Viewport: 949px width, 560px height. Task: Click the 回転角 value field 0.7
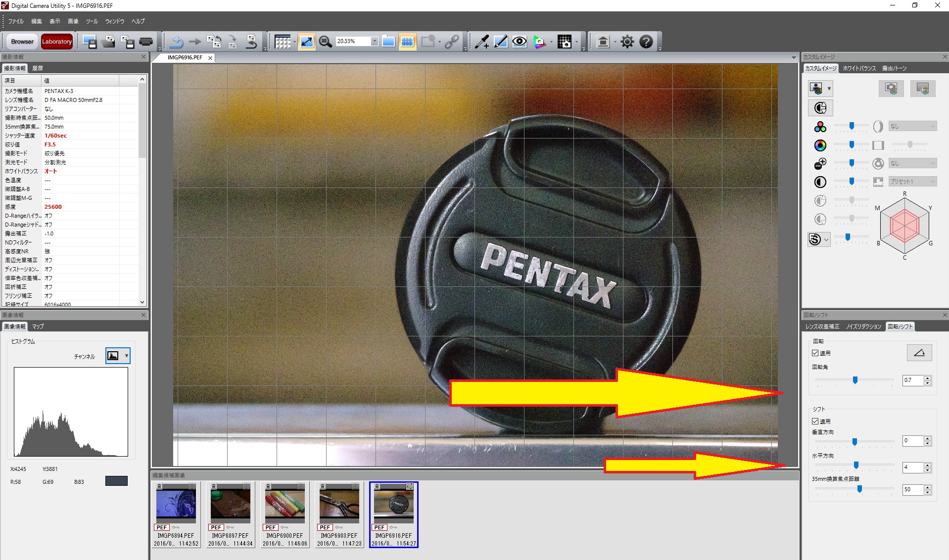913,380
